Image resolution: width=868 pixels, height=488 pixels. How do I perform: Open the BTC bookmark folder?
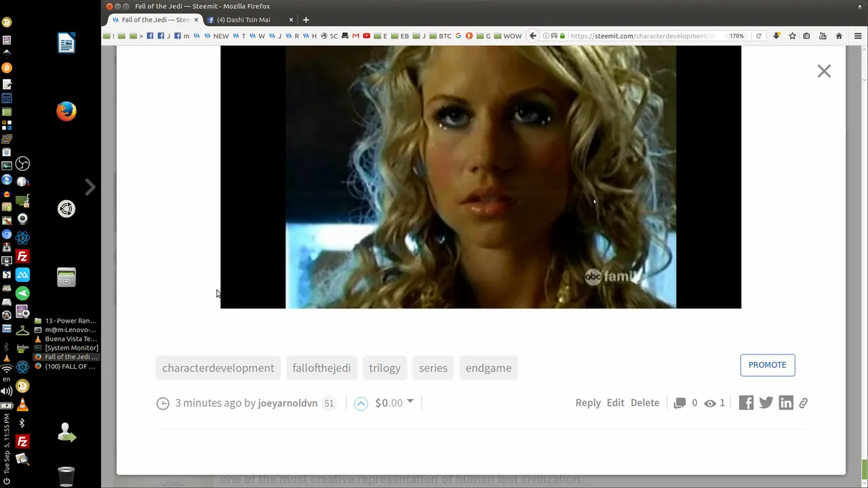(441, 36)
